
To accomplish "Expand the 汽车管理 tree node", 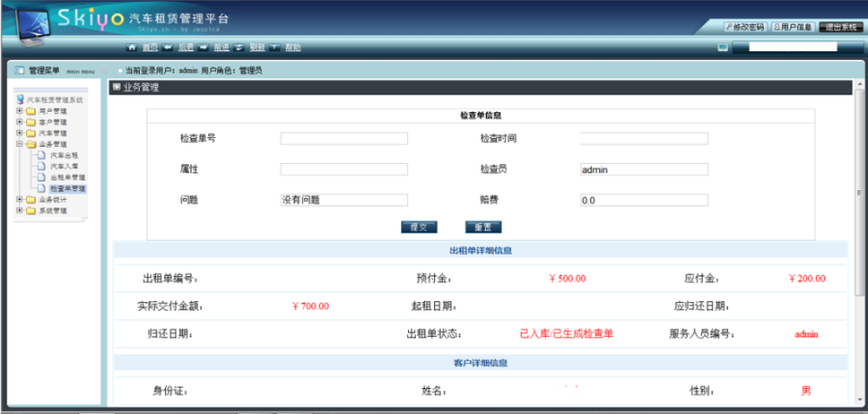I will [x=19, y=133].
